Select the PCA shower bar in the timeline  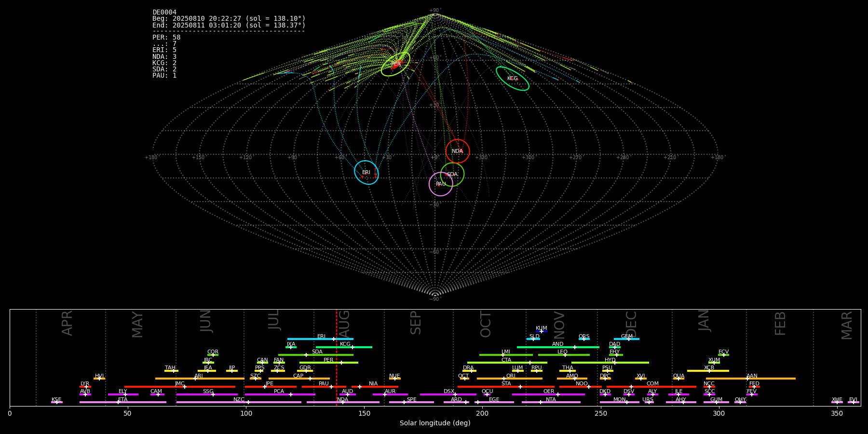[x=280, y=394]
